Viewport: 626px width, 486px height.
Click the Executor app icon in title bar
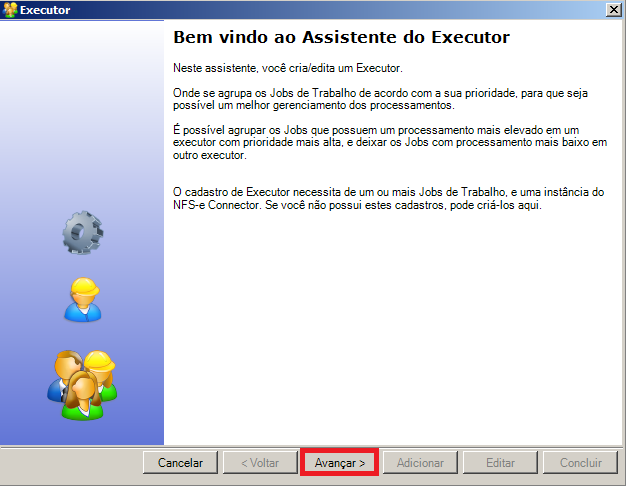10,10
